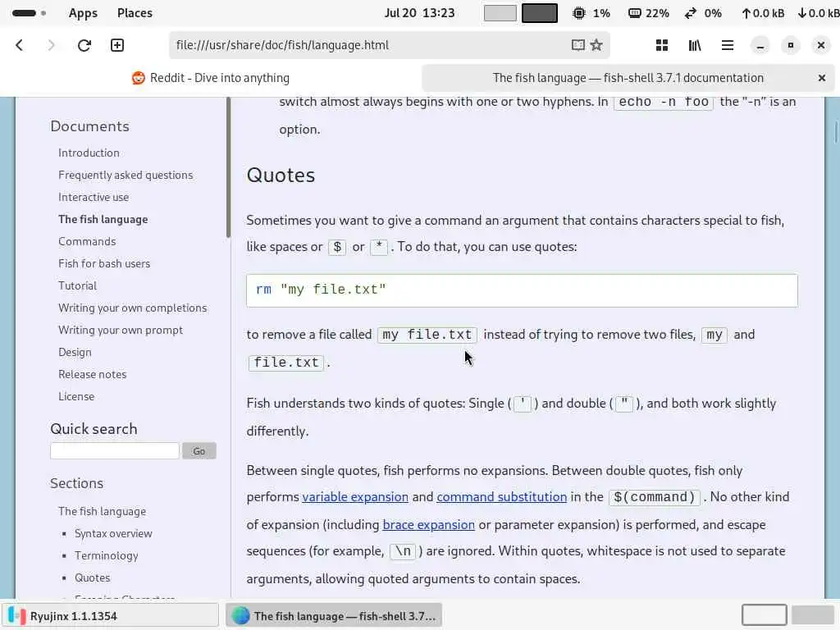The image size is (840, 630).
Task: Click the activities pill icon at top-left
Action: [x=25, y=13]
